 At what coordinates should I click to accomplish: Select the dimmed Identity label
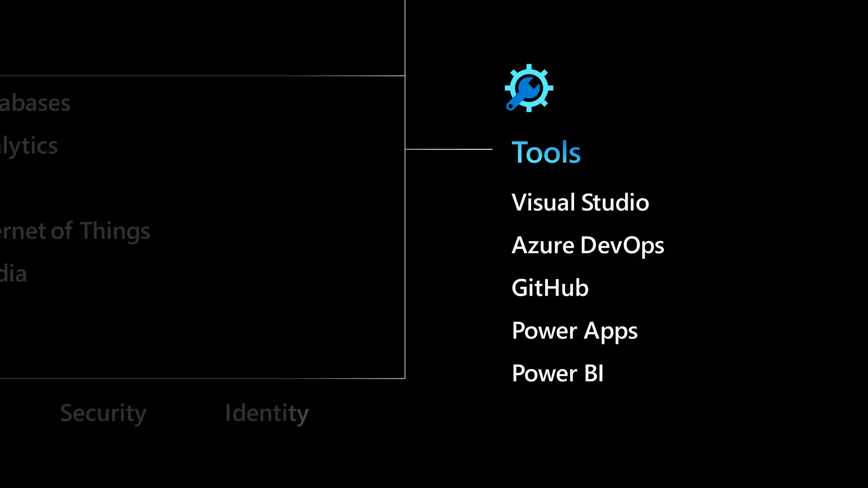[x=267, y=413]
